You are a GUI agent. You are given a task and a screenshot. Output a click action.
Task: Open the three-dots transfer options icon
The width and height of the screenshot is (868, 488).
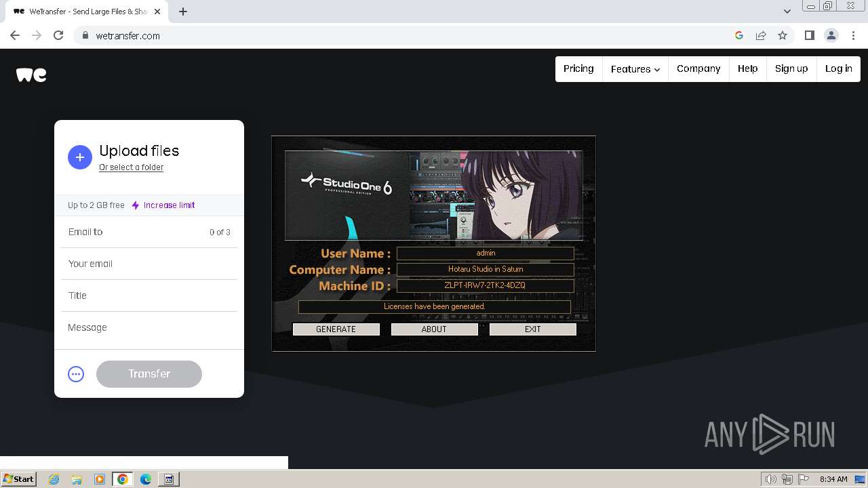tap(76, 374)
